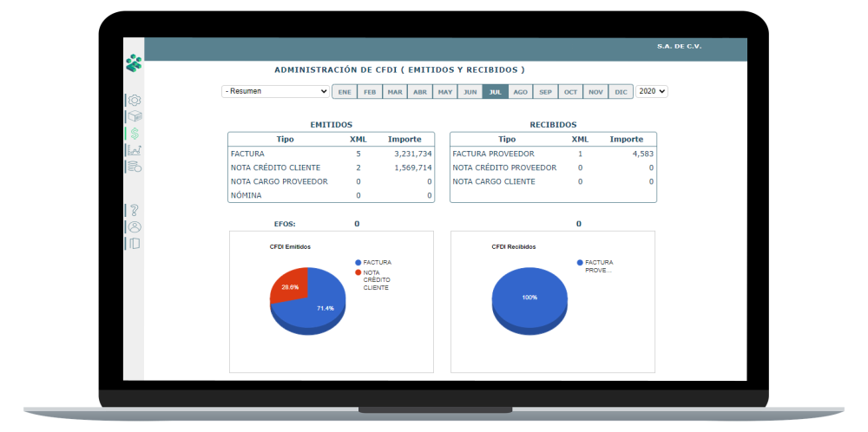868x432 pixels.
Task: Open the box/inventory icon in sidebar
Action: pos(135,117)
